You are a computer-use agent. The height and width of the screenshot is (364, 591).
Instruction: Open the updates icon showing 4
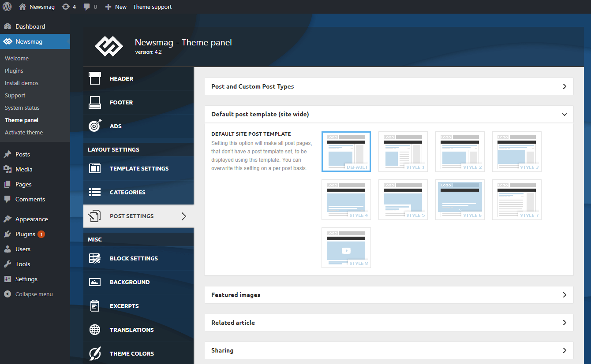pyautogui.click(x=66, y=7)
